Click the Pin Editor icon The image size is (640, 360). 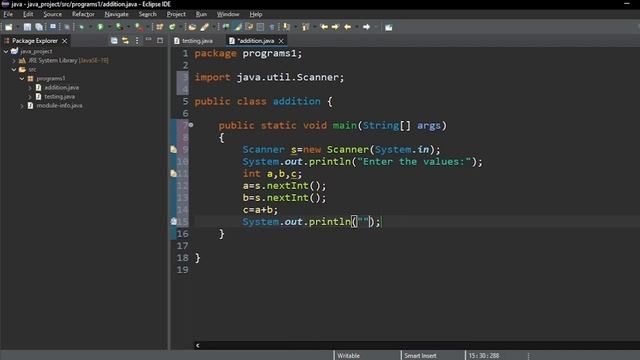pyautogui.click(x=389, y=27)
